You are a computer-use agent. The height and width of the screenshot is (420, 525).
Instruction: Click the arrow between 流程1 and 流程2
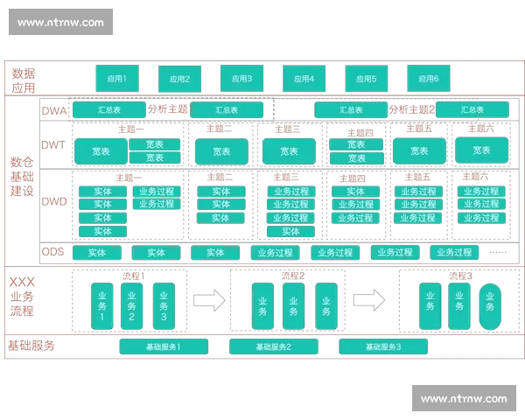209,300
